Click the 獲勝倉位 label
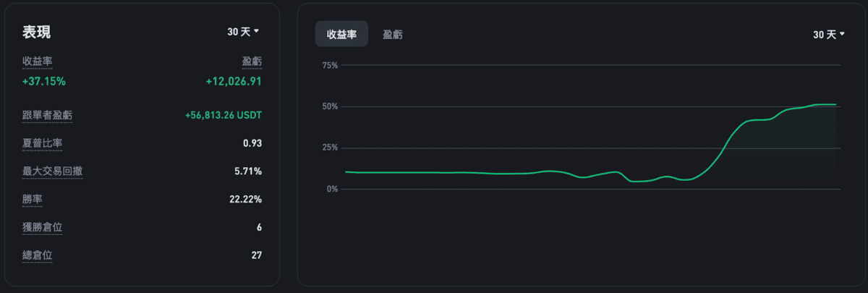The width and height of the screenshot is (868, 293). (x=42, y=227)
